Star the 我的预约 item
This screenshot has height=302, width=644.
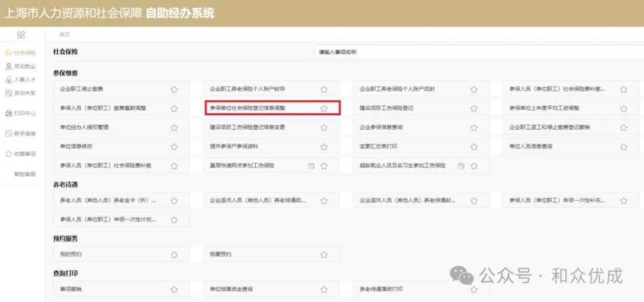(x=174, y=255)
